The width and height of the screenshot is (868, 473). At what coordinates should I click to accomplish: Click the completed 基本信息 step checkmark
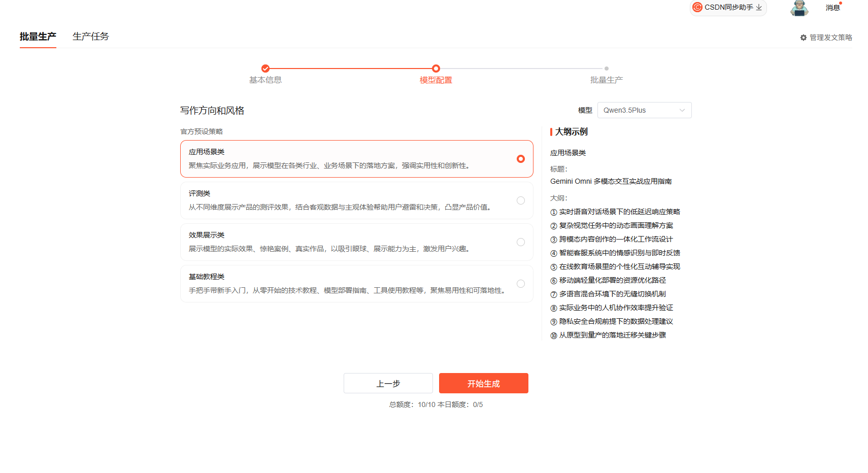point(265,69)
